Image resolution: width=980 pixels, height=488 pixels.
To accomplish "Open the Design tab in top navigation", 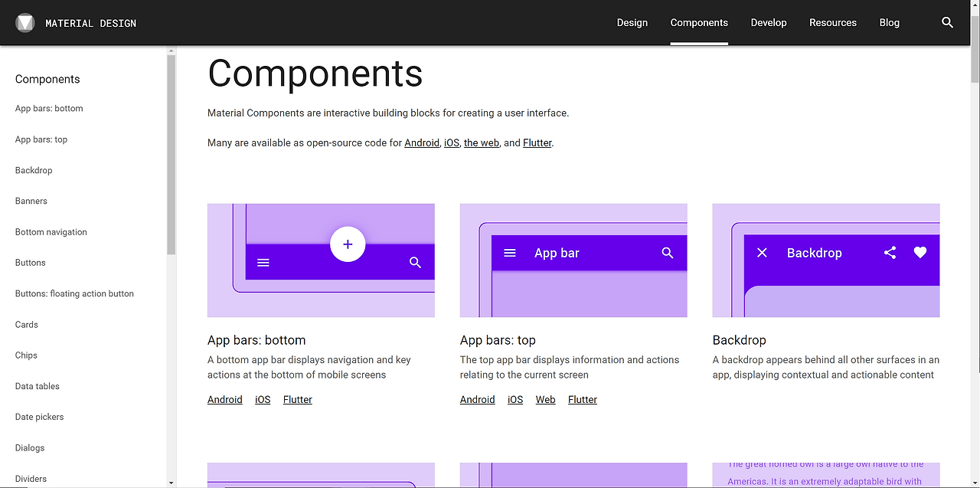I will pos(632,22).
